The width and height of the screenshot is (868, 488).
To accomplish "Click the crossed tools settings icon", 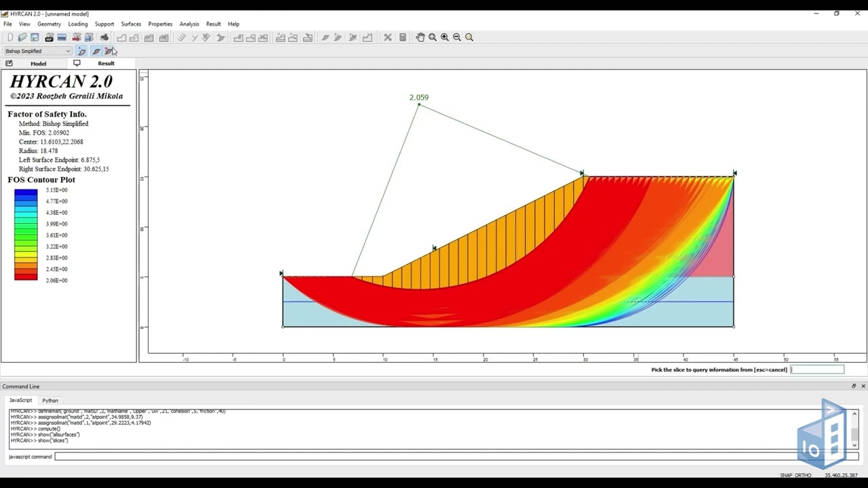I will pos(388,37).
